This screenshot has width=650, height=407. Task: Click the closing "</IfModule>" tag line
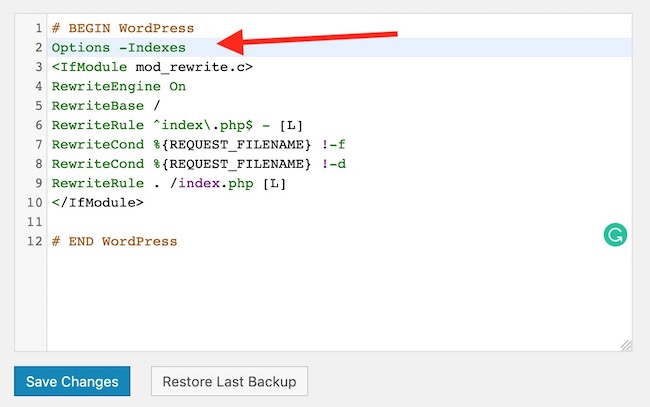pos(98,202)
